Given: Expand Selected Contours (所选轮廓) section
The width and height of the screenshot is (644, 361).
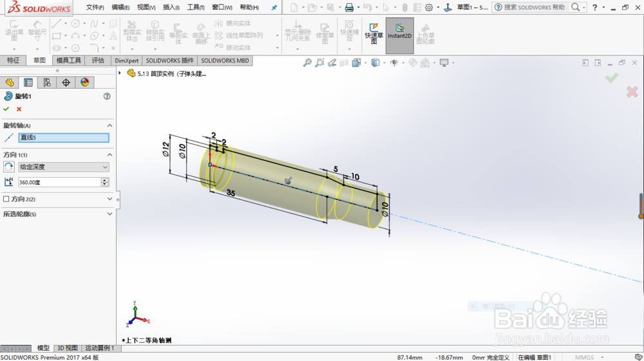Looking at the screenshot, I should pos(109,214).
